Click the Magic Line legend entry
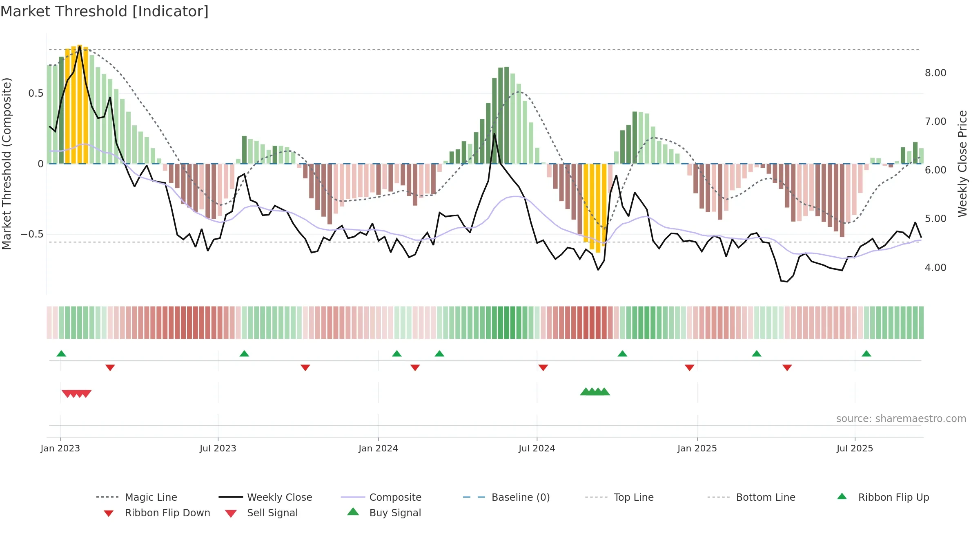The image size is (980, 551). 136,497
